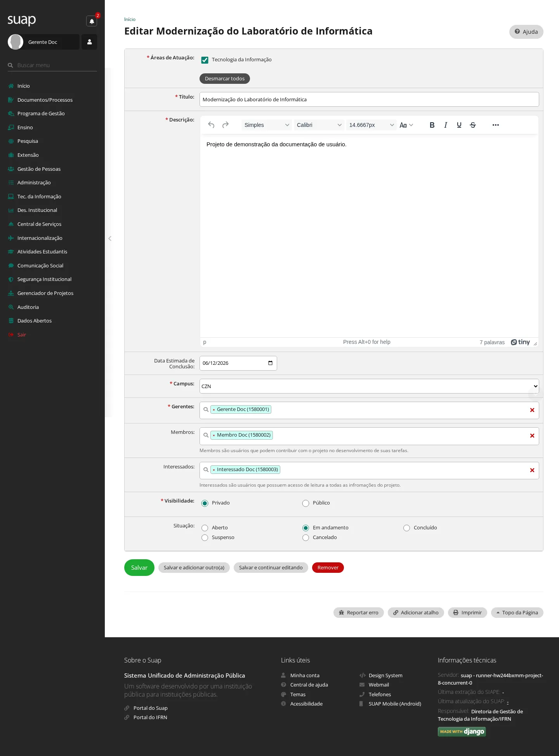Click the Buscar menu search field
Image resolution: width=559 pixels, height=756 pixels.
(52, 65)
